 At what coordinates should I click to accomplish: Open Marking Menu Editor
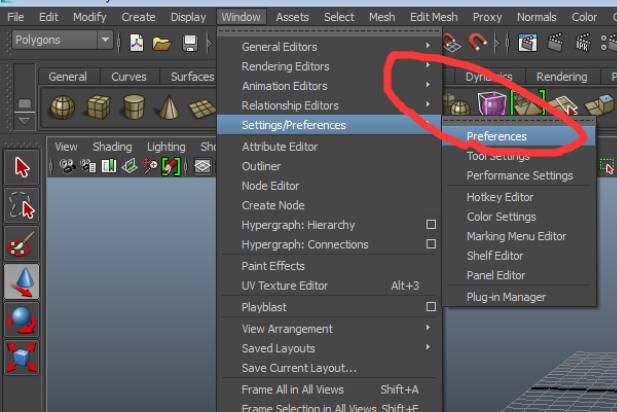tap(519, 236)
